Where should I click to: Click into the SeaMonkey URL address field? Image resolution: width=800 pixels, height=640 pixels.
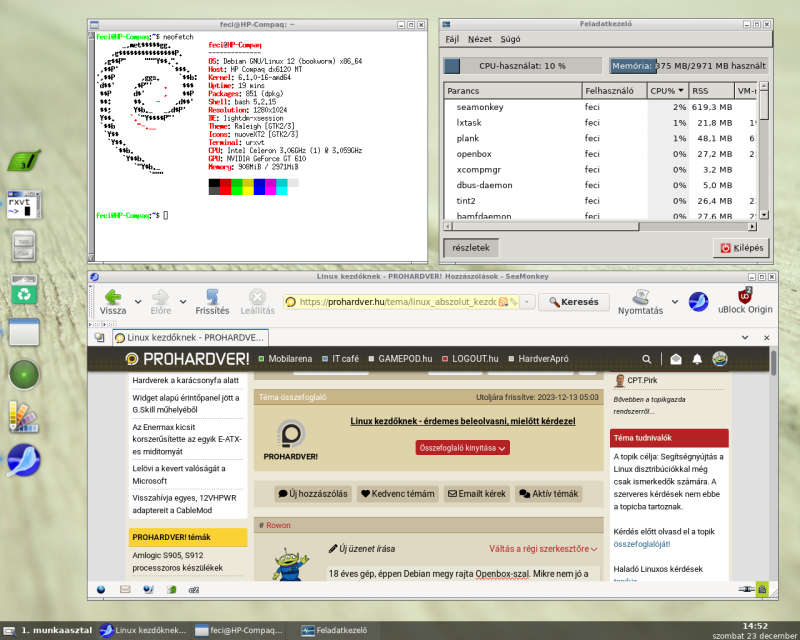pyautogui.click(x=398, y=302)
